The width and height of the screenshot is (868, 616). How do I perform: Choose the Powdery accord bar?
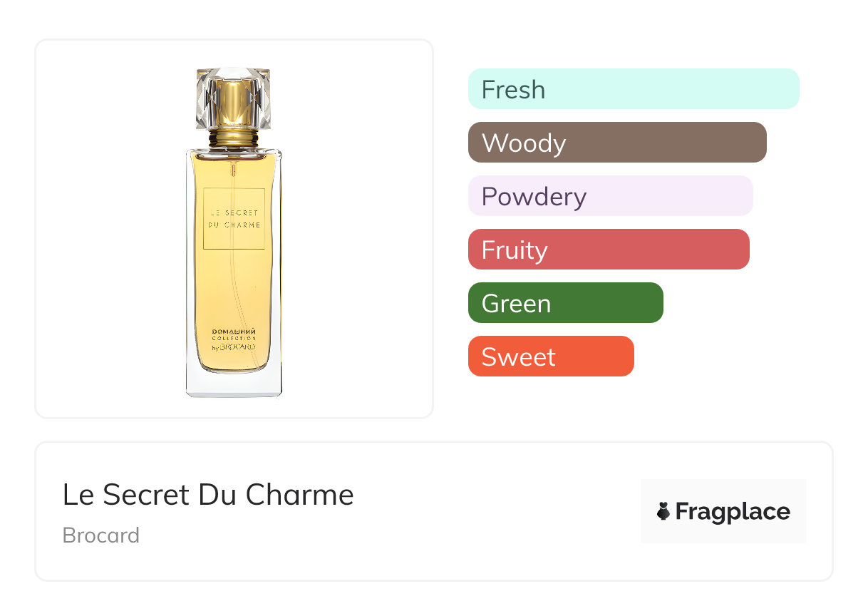tap(610, 196)
